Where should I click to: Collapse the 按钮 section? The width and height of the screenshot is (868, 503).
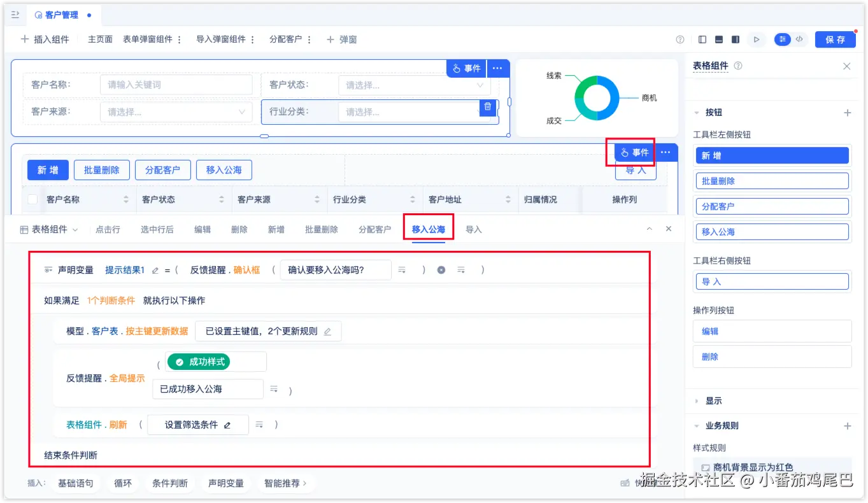[697, 113]
